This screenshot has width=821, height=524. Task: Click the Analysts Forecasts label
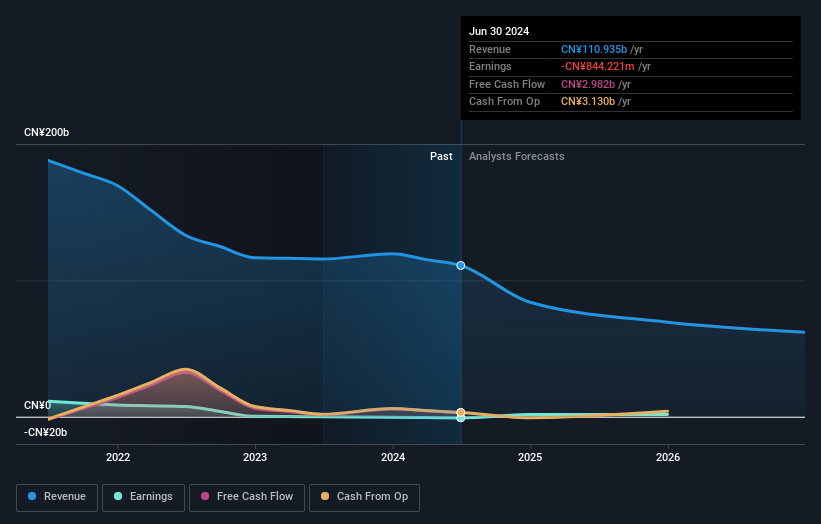point(517,156)
